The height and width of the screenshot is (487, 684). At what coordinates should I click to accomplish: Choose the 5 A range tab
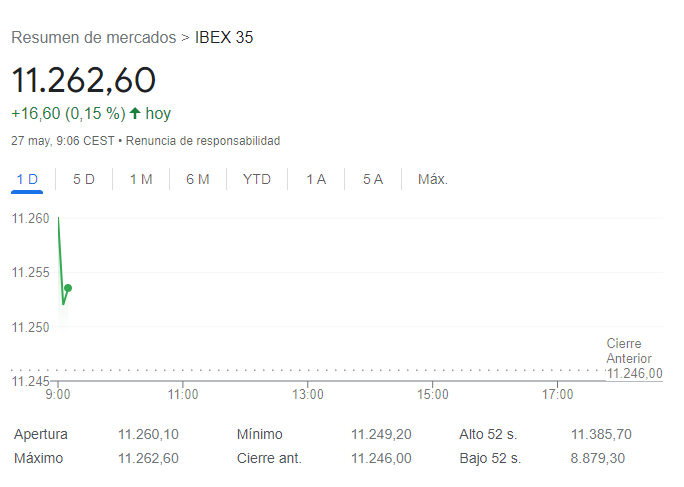coord(373,180)
